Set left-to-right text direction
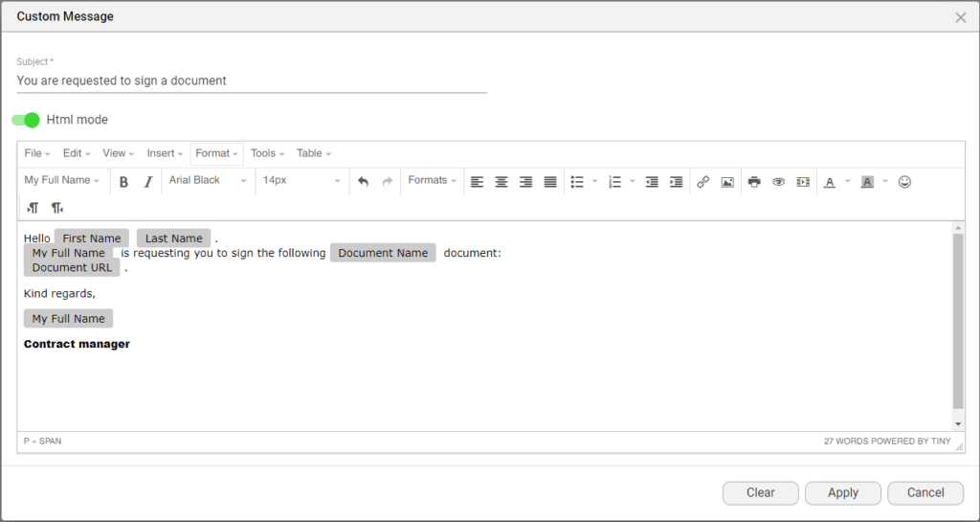Viewport: 980px width, 522px height. (33, 208)
